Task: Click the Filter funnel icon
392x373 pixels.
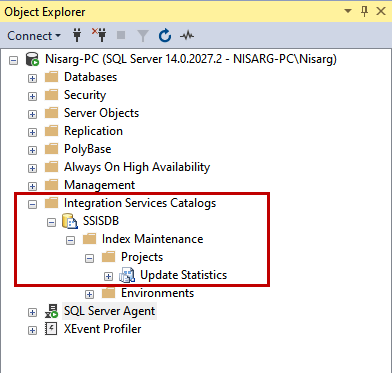Action: [x=143, y=35]
